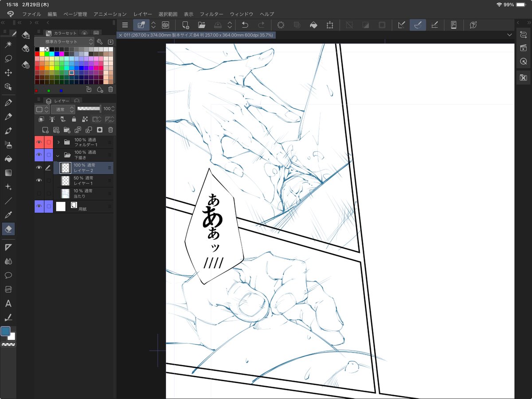Screen dimensions: 532x399
Task: Open the ページ管理 menu
Action: tap(75, 14)
